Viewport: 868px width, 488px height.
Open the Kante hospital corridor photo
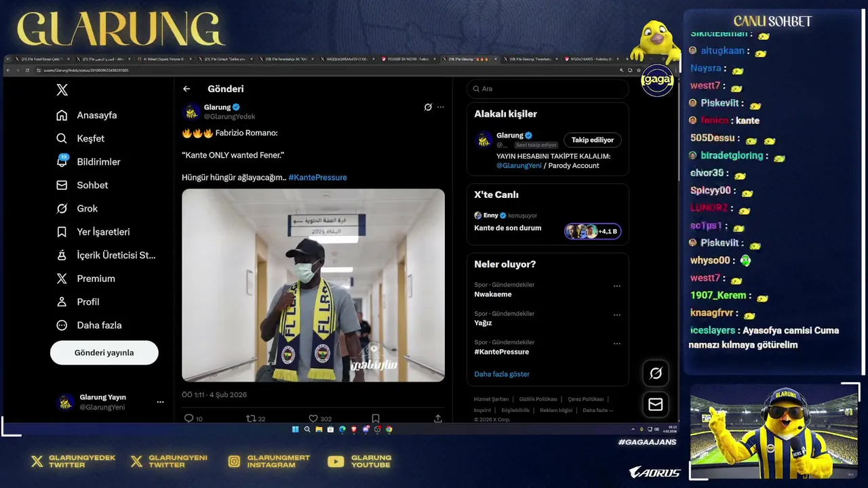point(313,285)
